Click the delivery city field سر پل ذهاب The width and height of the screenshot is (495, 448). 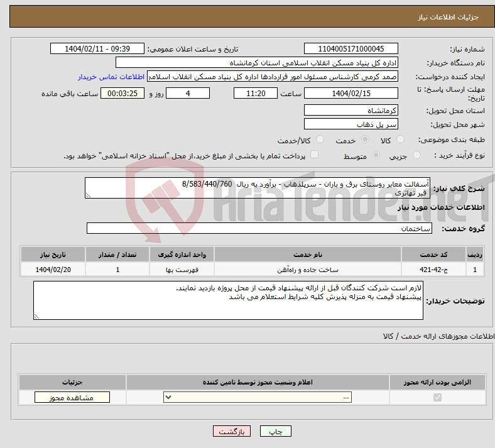351,124
